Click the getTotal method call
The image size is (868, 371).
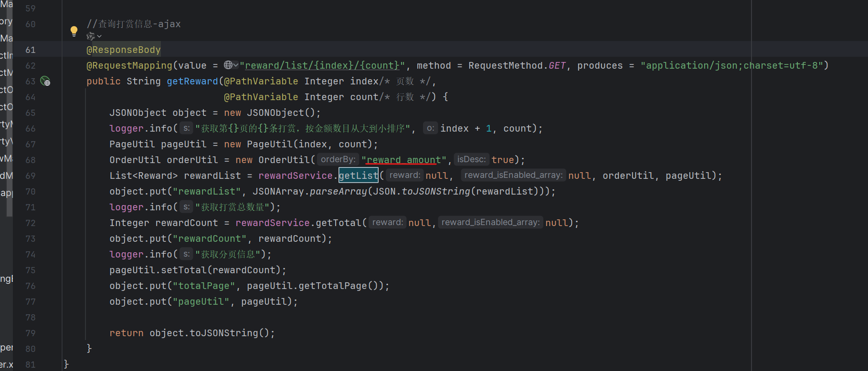pyautogui.click(x=338, y=223)
